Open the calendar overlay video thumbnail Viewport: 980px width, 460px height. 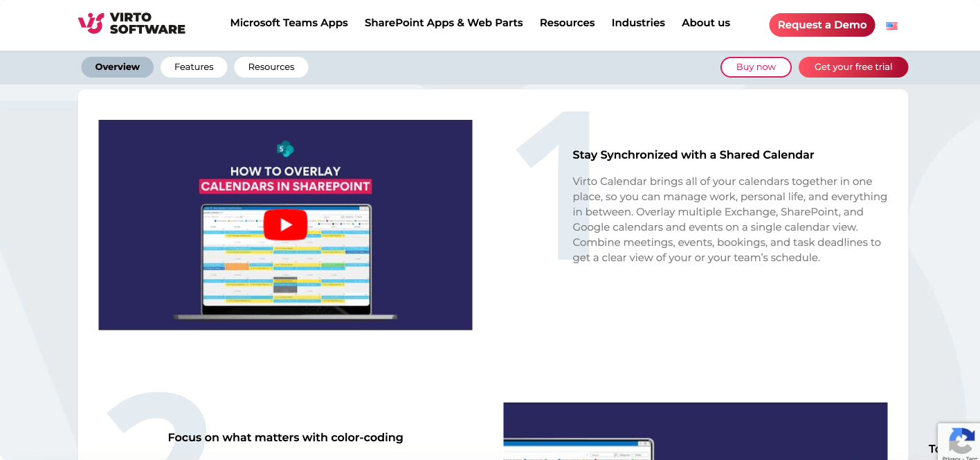[285, 225]
